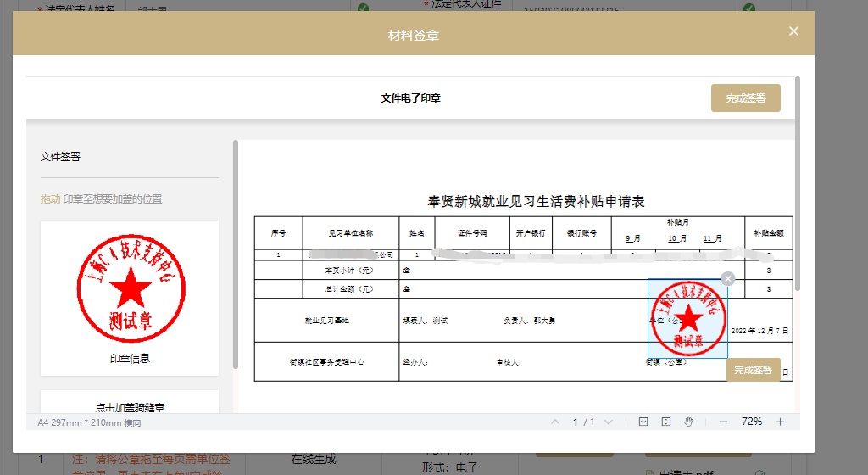Image resolution: width=868 pixels, height=475 pixels.
Task: Click the page number 1 field
Action: pyautogui.click(x=576, y=422)
